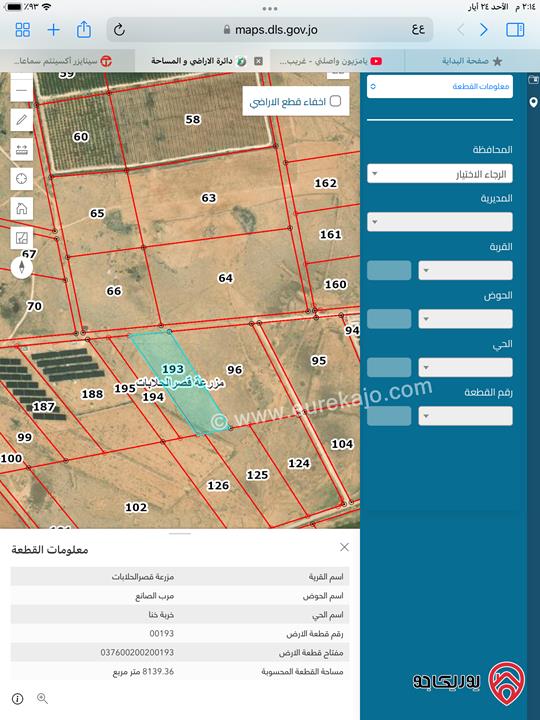Open the location pin sidebar icon
Viewport: 540px width, 720px height.
click(533, 102)
